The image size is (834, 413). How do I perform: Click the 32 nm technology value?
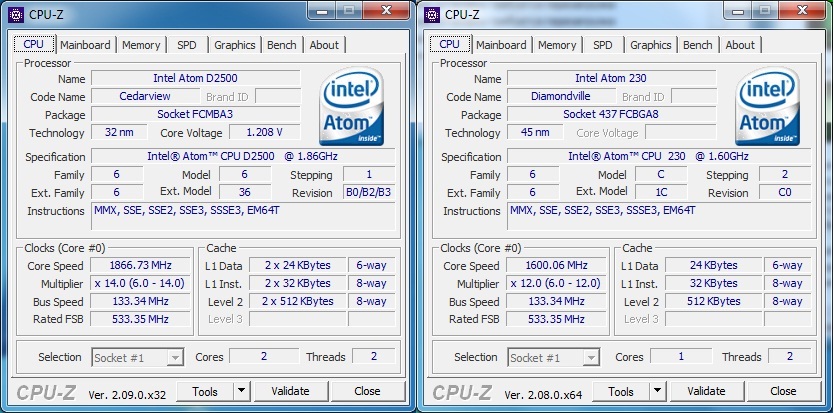pos(119,132)
